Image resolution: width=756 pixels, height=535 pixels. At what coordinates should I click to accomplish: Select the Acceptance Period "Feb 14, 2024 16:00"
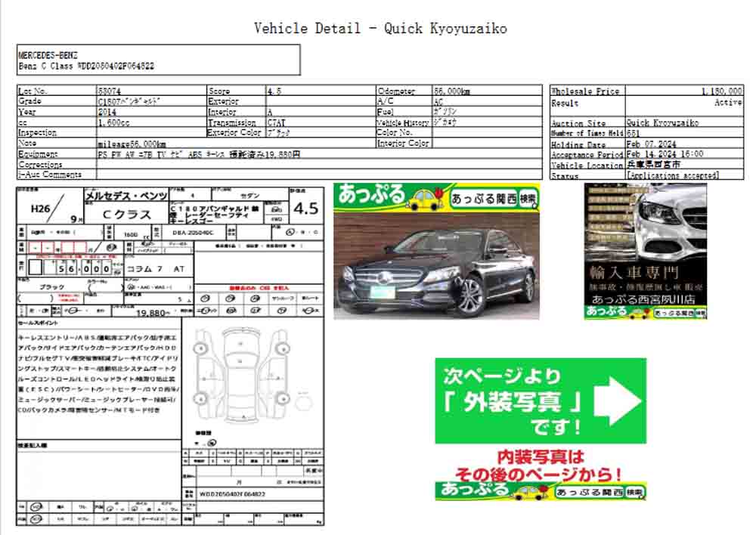665,154
